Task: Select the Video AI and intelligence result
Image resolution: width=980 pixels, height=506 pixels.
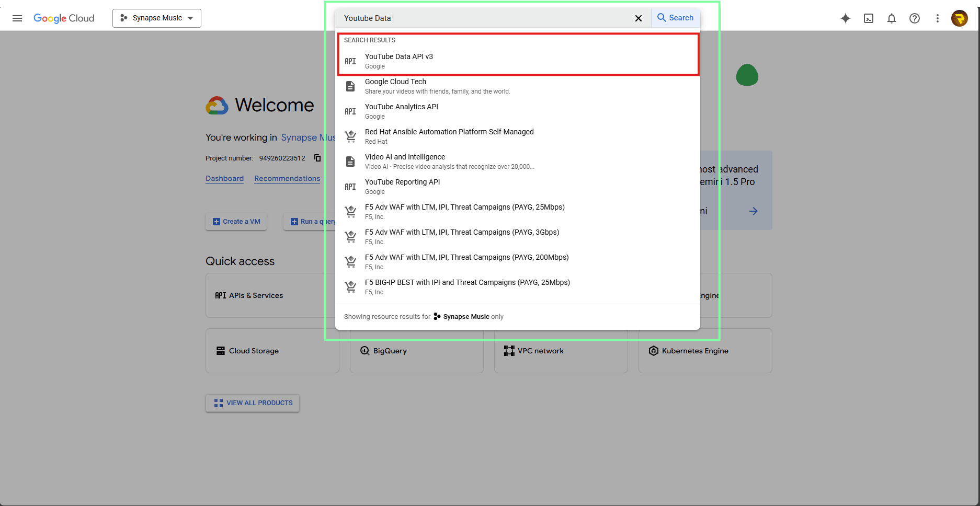Action: tap(518, 162)
